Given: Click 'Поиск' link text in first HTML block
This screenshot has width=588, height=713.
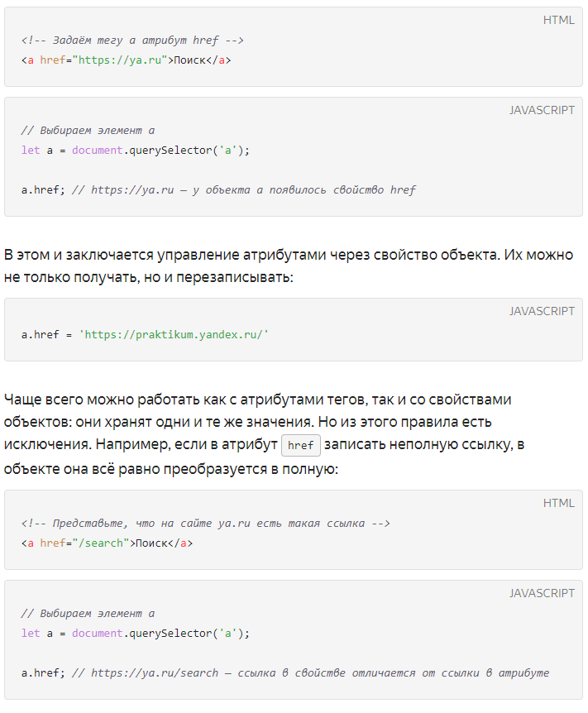Looking at the screenshot, I should 189,60.
